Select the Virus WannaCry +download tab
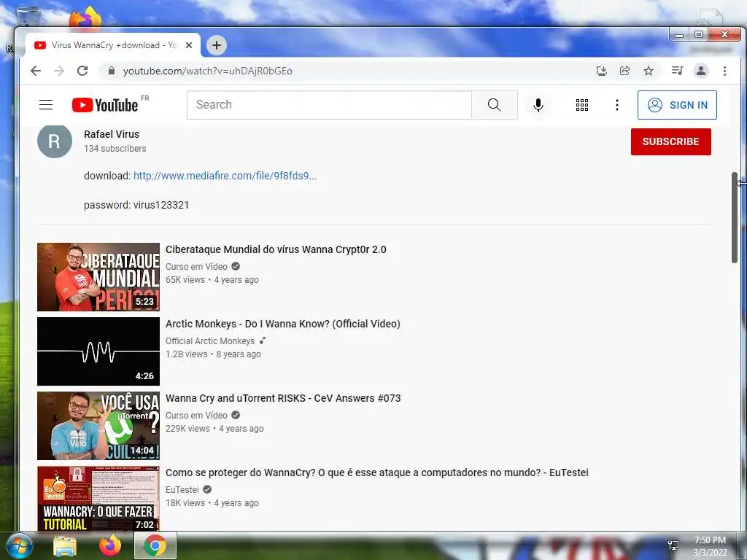This screenshot has height=560, width=747. coord(113,45)
